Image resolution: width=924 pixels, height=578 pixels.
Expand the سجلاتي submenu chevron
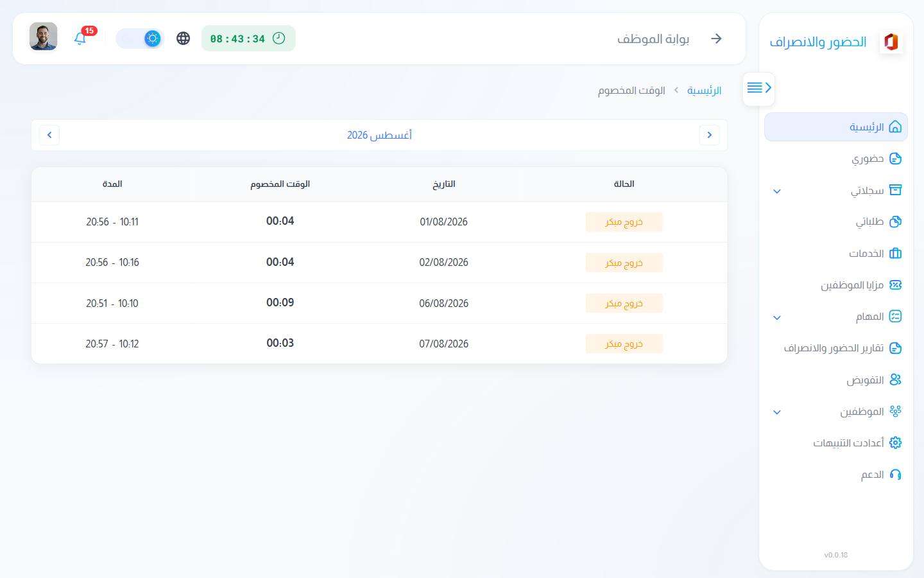pyautogui.click(x=777, y=191)
